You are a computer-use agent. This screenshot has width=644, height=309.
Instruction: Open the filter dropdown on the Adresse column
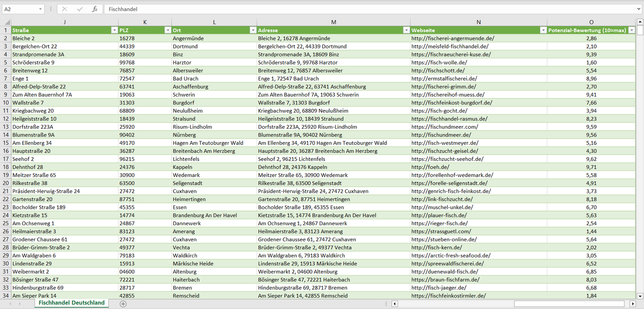tap(406, 30)
